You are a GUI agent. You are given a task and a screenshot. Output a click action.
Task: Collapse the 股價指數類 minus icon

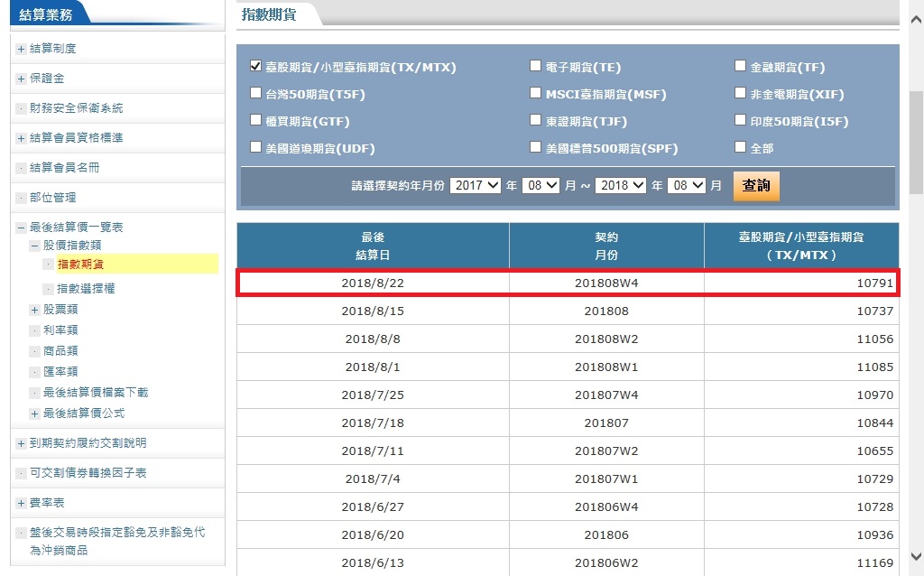point(35,246)
